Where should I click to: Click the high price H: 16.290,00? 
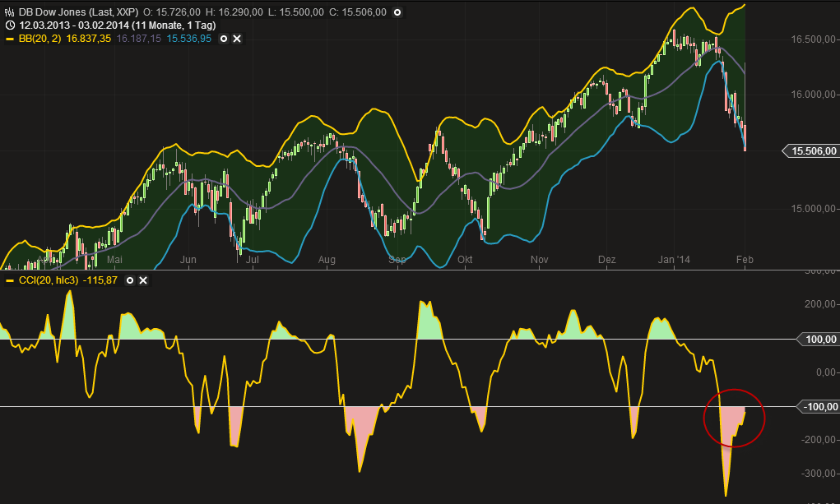(234, 12)
